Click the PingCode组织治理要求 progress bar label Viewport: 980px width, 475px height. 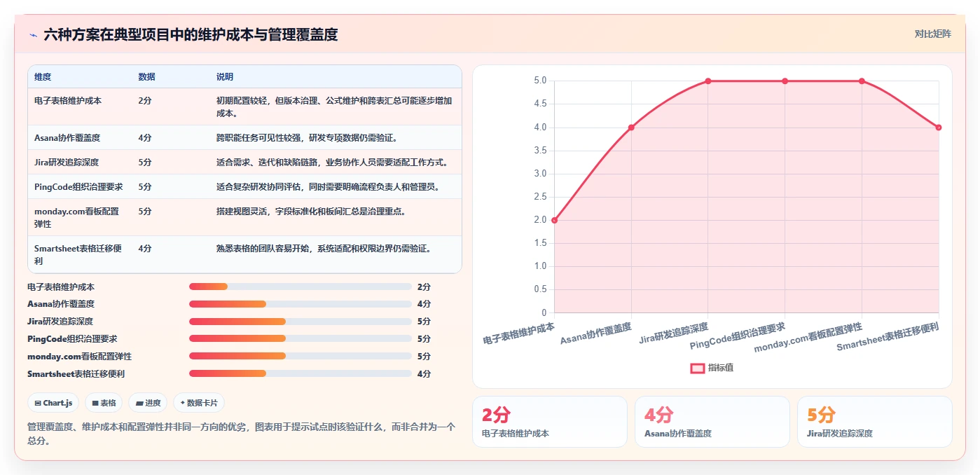72,338
